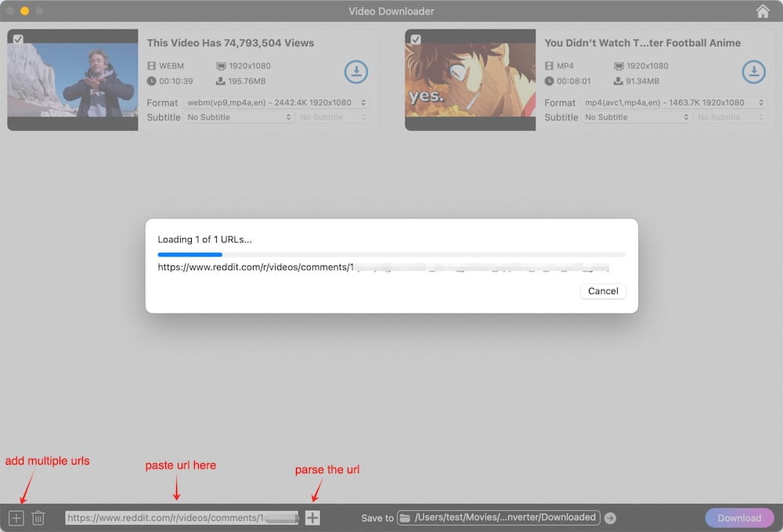Cancel the URL loading dialog
This screenshot has height=532, width=783.
(603, 291)
